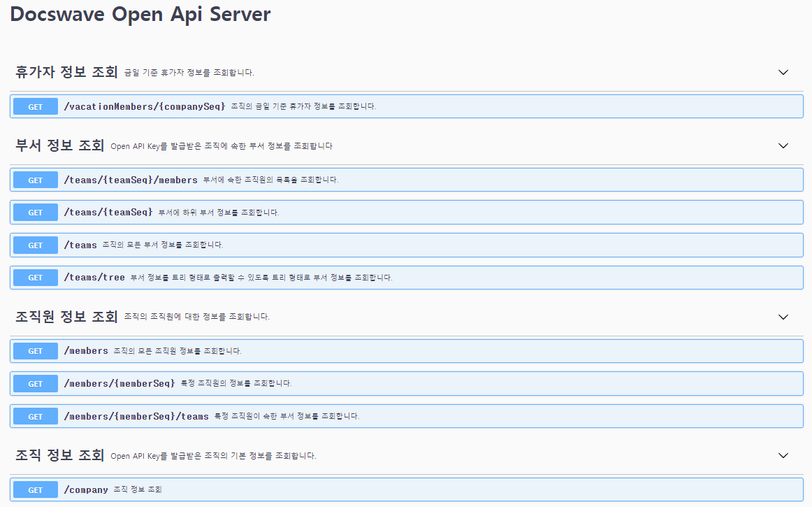
Task: Click the Docswave Open Api Server title
Action: tap(140, 15)
